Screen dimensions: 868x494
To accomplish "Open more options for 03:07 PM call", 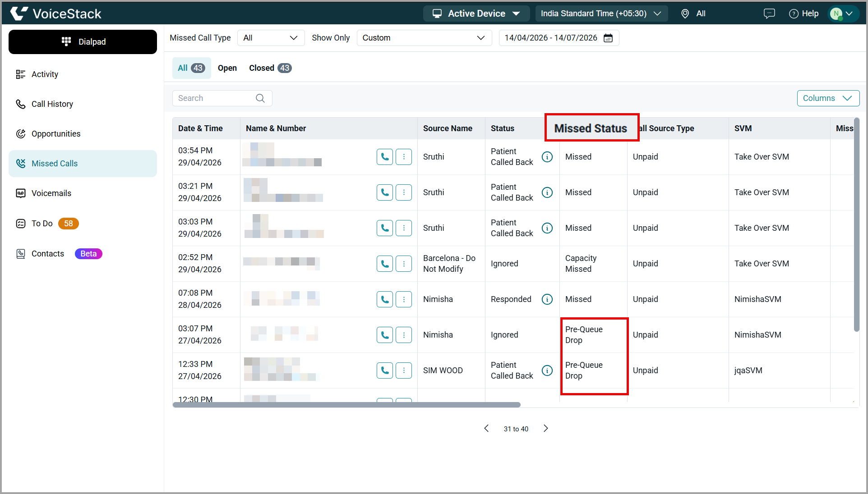I will coord(404,335).
